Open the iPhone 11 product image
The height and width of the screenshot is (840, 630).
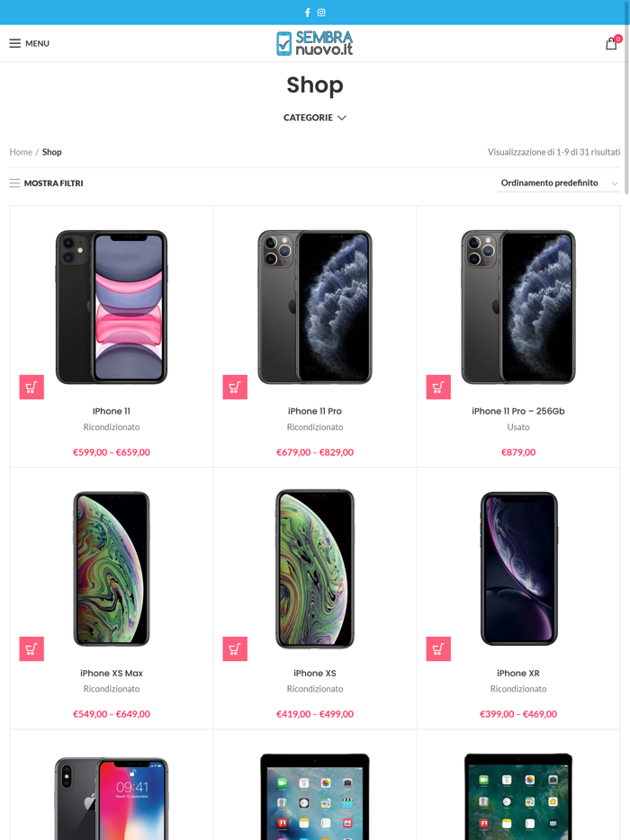112,307
